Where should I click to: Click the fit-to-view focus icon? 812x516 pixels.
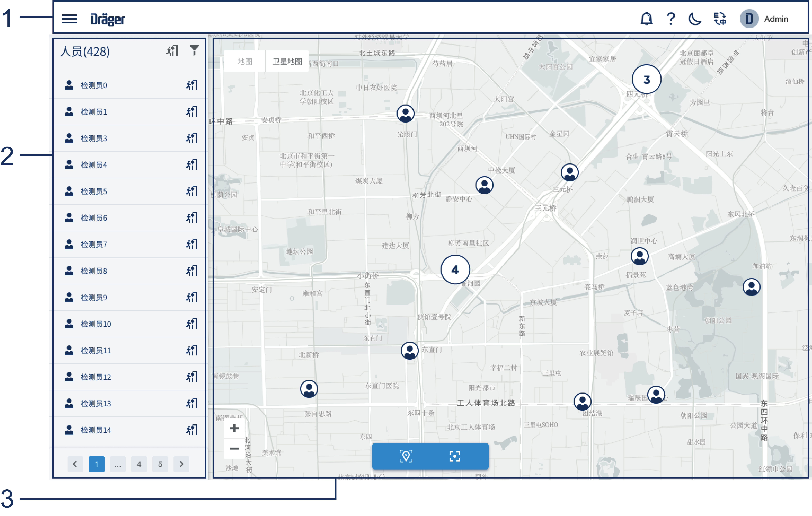[455, 456]
